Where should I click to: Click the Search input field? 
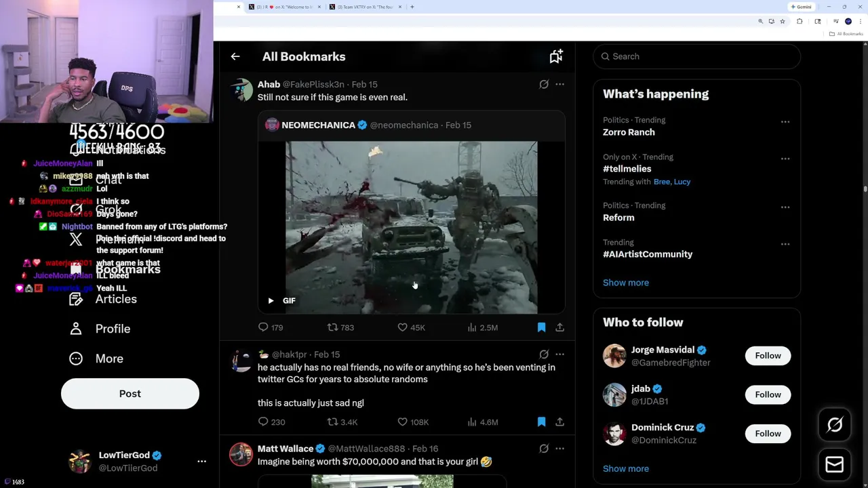[x=696, y=57]
